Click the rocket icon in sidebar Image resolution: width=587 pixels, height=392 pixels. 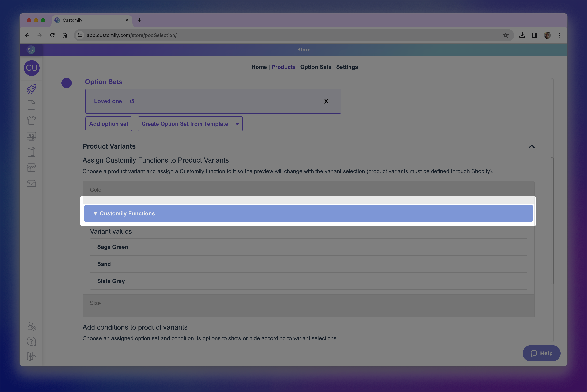point(31,89)
